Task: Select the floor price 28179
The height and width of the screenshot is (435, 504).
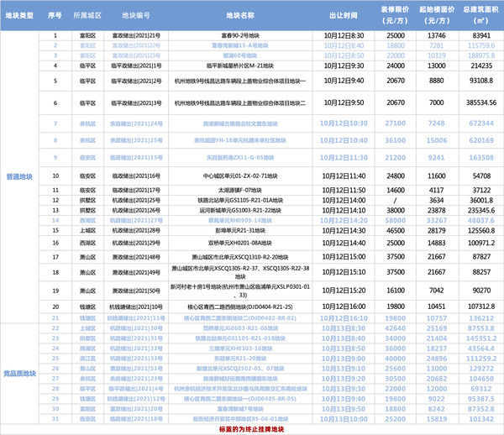Action: 437,231
